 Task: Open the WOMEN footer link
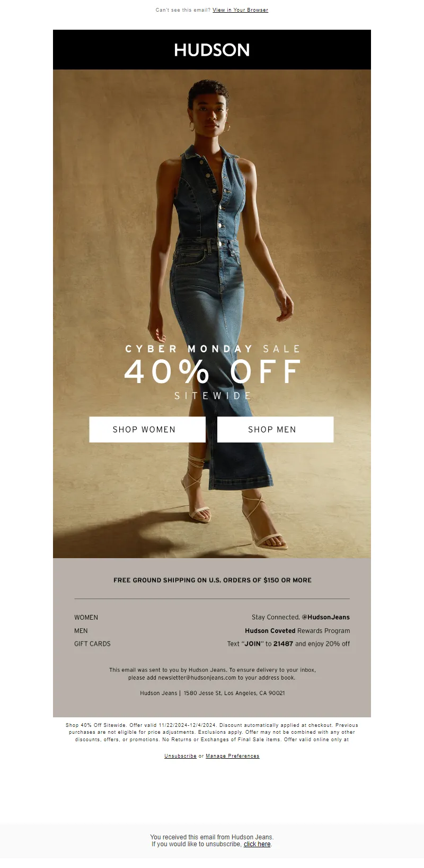pyautogui.click(x=86, y=618)
